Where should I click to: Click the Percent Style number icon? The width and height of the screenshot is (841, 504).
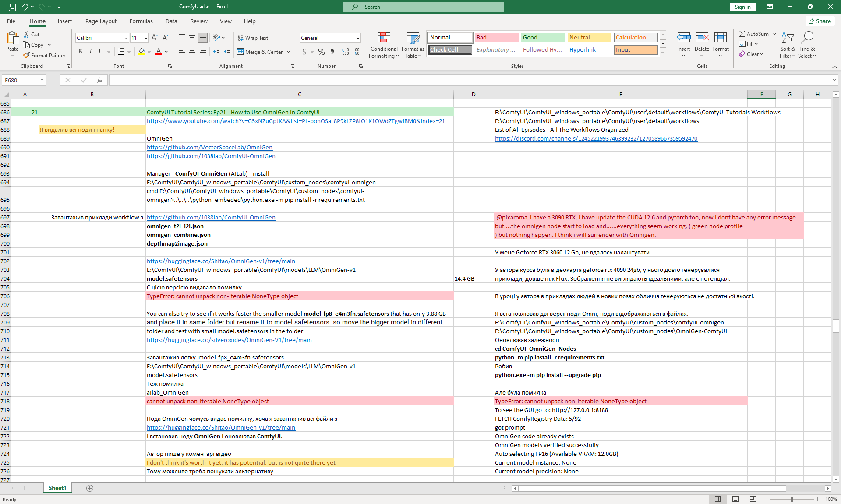pyautogui.click(x=321, y=52)
